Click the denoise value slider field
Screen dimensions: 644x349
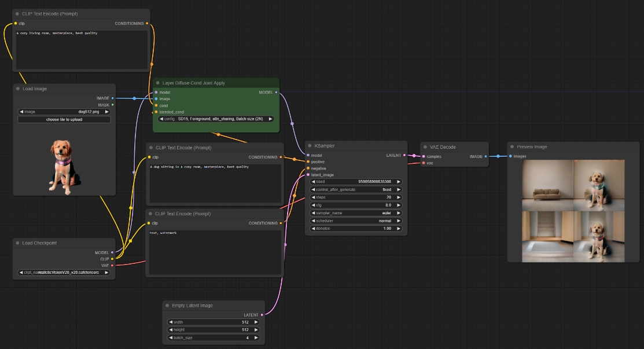click(x=356, y=229)
